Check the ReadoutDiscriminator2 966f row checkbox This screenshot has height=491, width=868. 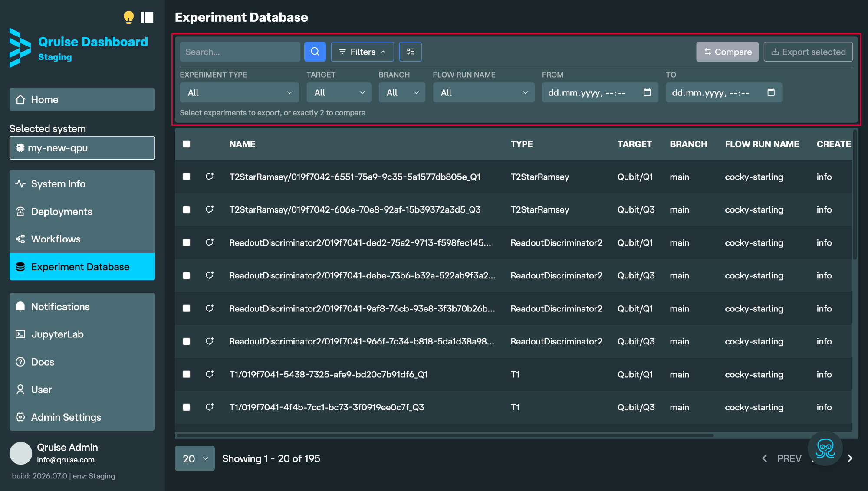point(186,342)
